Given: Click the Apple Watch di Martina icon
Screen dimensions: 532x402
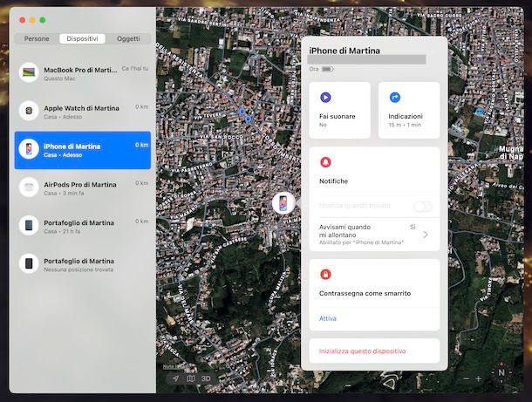Looking at the screenshot, I should (29, 111).
